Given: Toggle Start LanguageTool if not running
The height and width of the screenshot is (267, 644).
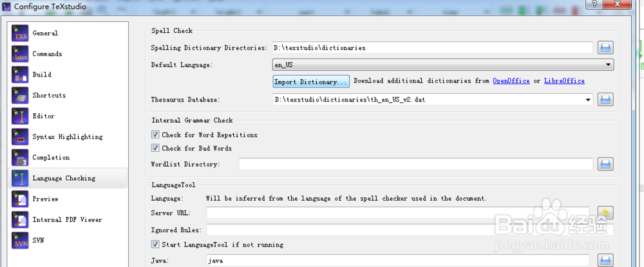Looking at the screenshot, I should pyautogui.click(x=155, y=244).
